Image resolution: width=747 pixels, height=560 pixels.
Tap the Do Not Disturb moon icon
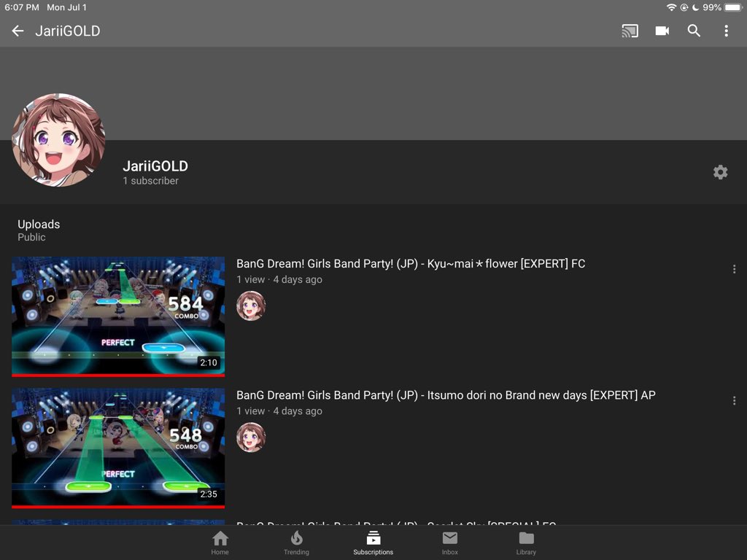click(x=695, y=7)
